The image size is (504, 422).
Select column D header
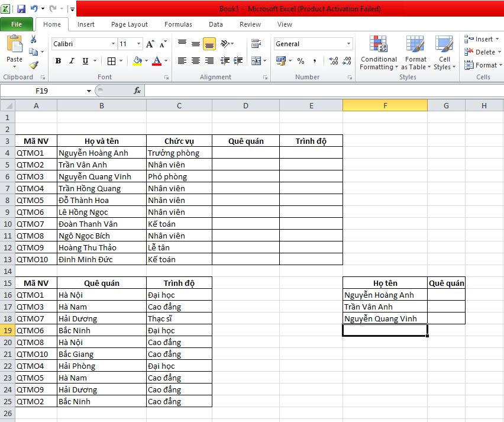click(245, 106)
